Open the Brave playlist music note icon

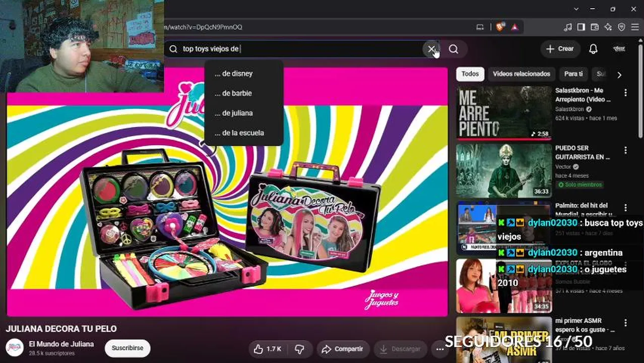(568, 27)
